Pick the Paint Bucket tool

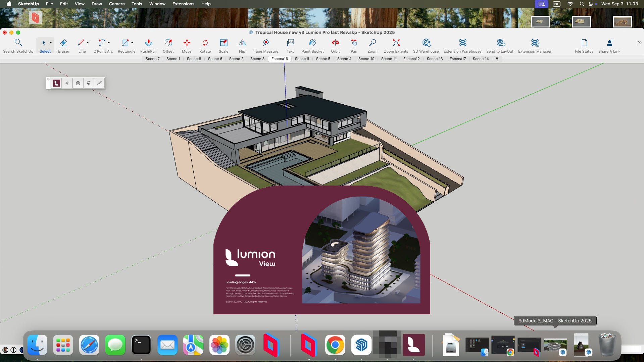(x=312, y=46)
